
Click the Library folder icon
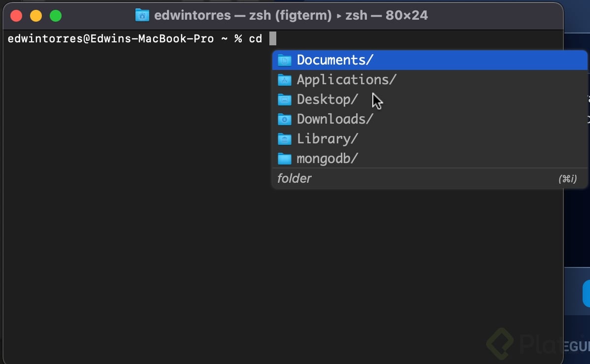284,139
